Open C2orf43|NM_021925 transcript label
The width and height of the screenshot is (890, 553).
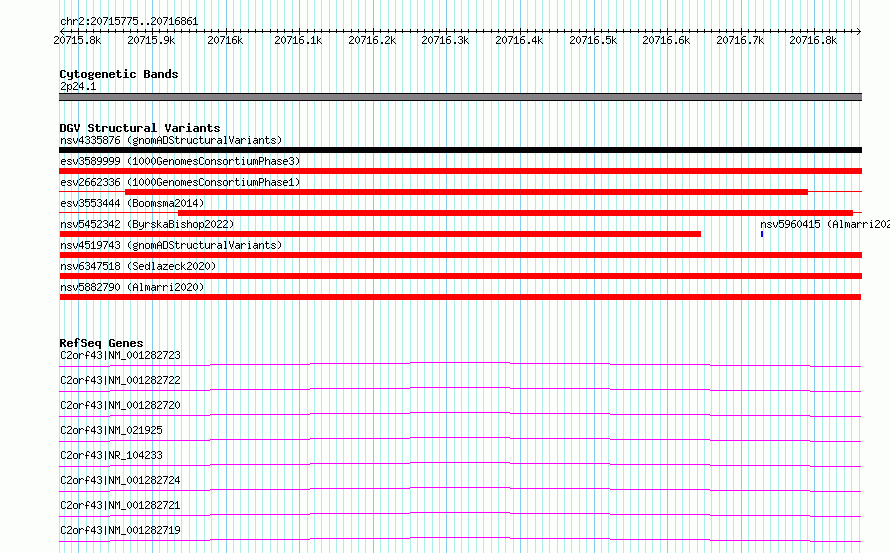111,430
